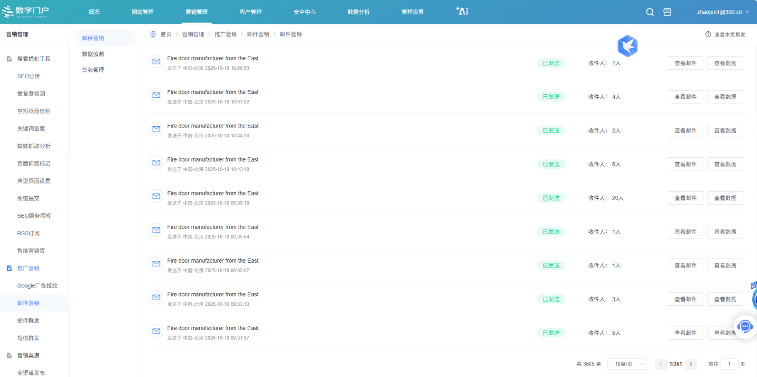Open the 查看本页帮助 help link

tap(729, 34)
